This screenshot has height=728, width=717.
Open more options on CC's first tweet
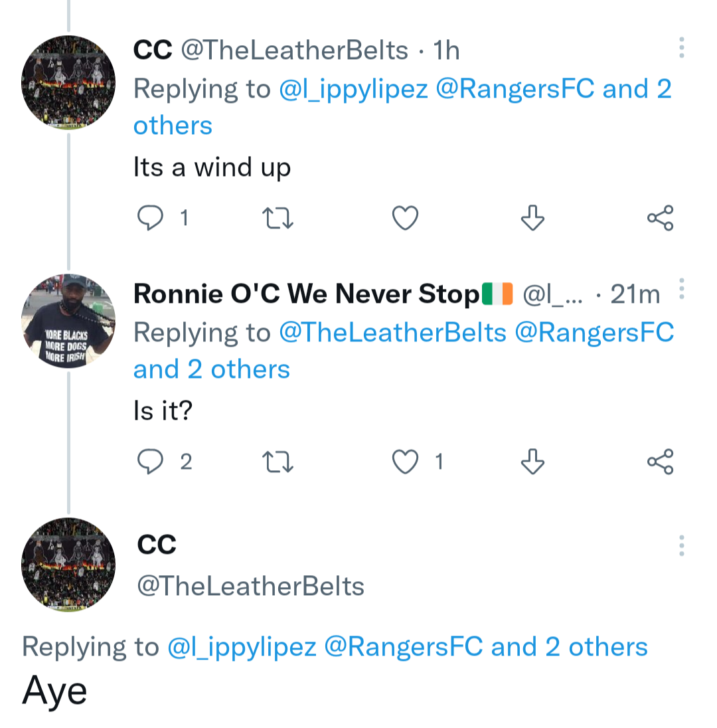coord(681,48)
